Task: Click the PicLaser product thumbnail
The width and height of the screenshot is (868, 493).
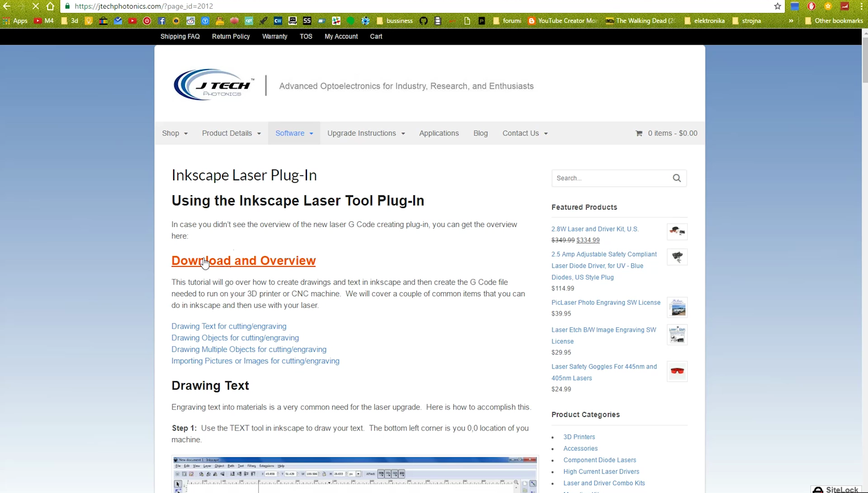Action: tap(677, 308)
